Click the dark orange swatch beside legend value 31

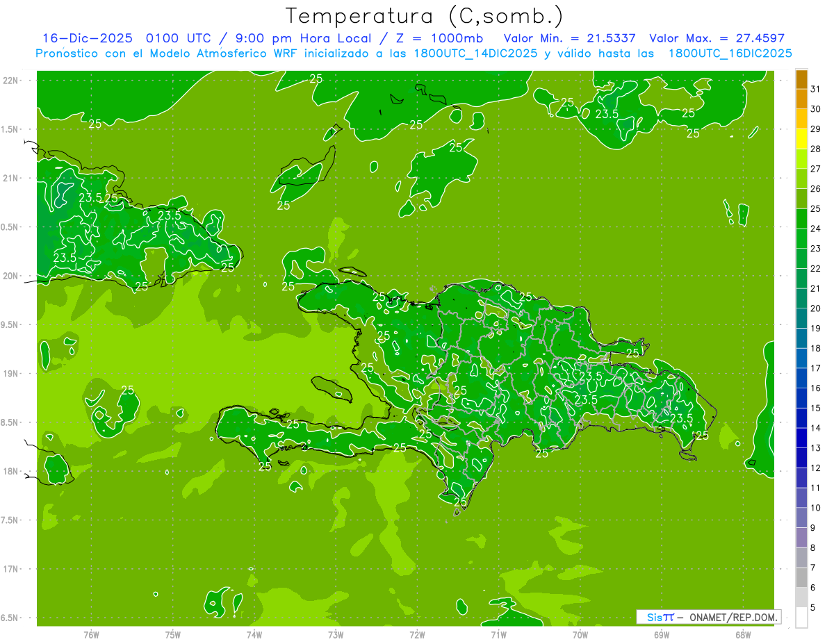pyautogui.click(x=801, y=79)
